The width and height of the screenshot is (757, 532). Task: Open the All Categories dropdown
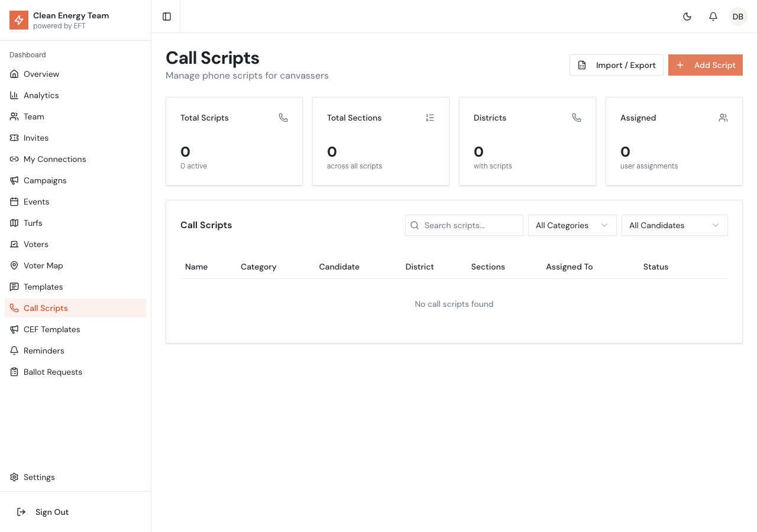click(572, 225)
